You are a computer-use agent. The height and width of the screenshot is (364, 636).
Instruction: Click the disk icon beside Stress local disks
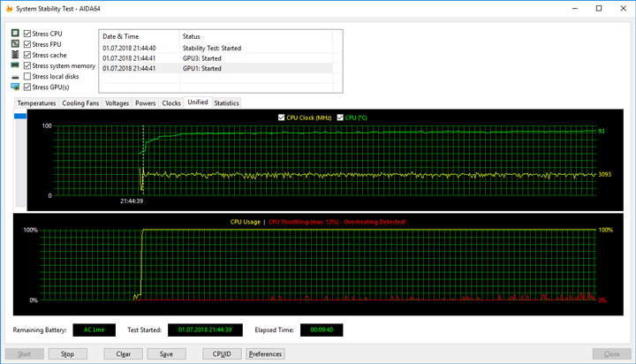pyautogui.click(x=15, y=77)
